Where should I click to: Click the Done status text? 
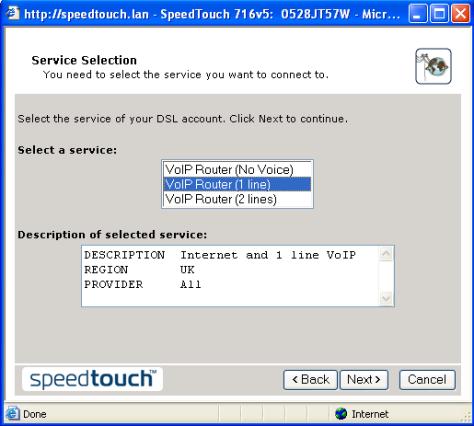click(x=35, y=414)
